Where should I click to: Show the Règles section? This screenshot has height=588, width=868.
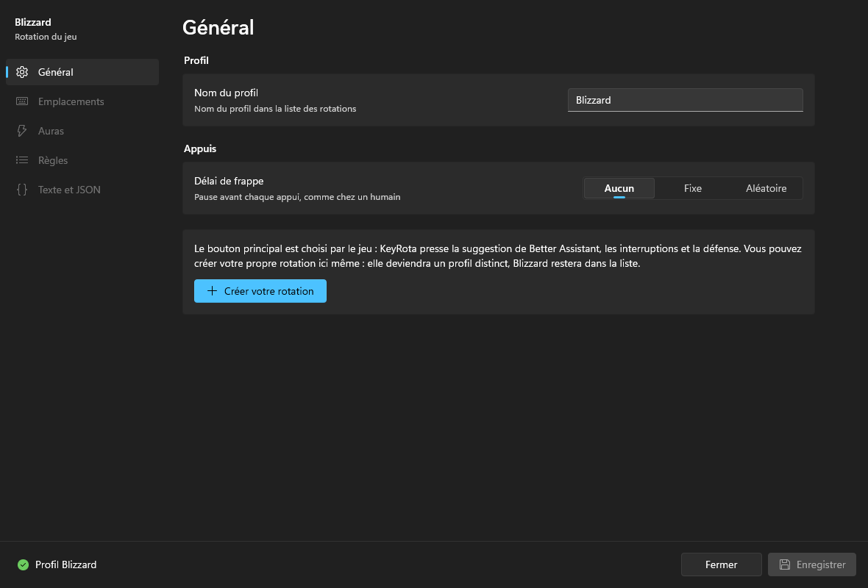pos(82,159)
